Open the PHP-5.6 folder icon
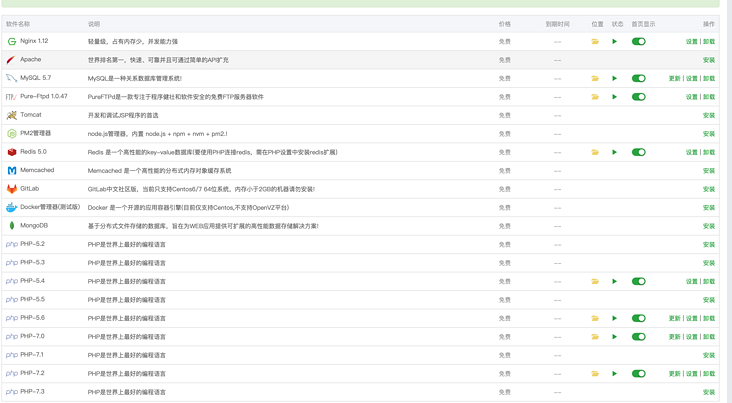 tap(595, 319)
